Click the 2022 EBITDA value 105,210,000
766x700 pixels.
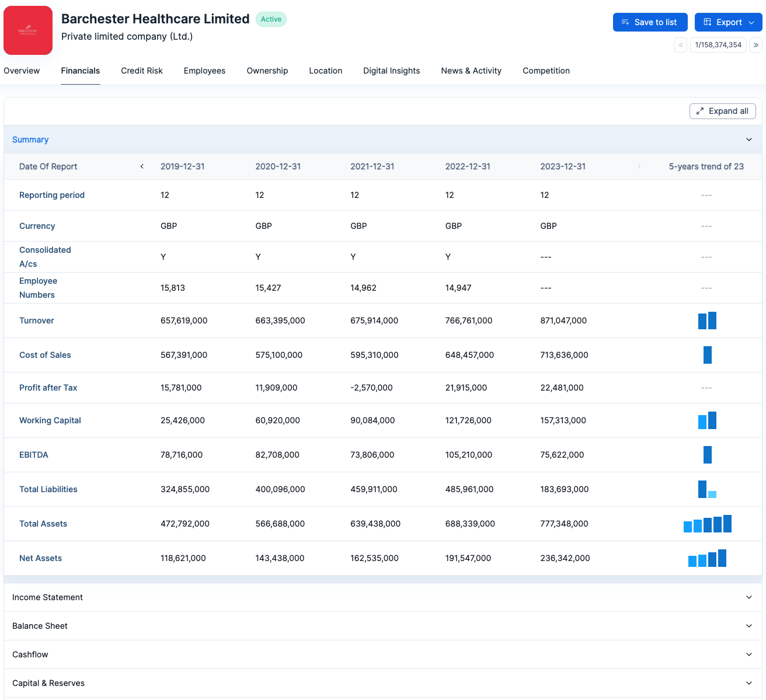tap(469, 455)
